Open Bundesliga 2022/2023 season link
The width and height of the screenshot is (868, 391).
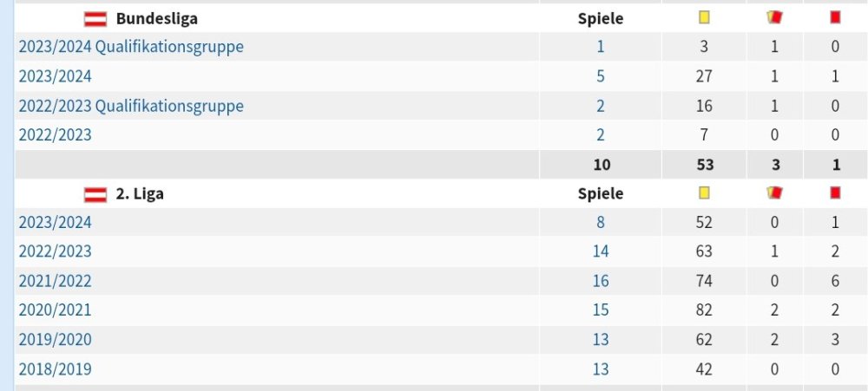click(x=55, y=135)
